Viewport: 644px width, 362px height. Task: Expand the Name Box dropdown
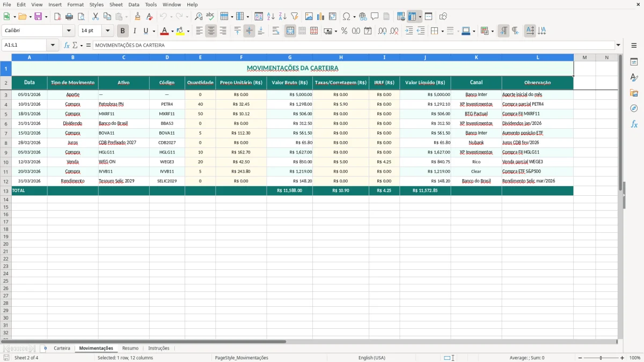53,46
